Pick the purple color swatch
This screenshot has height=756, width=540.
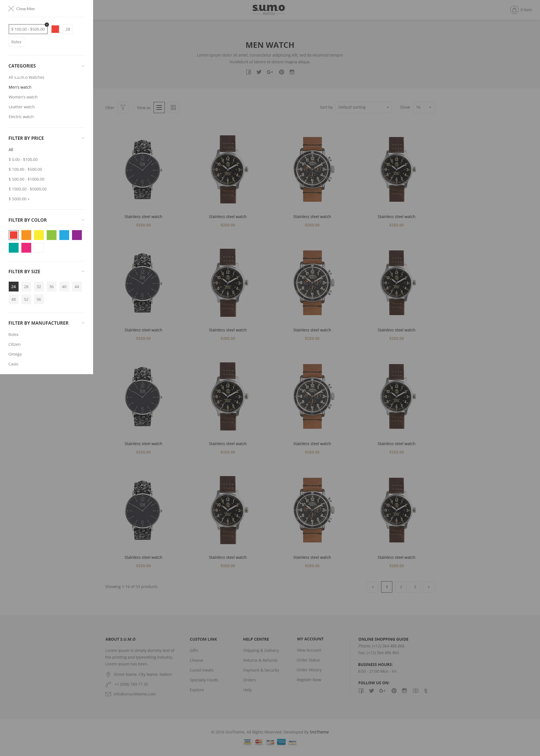(77, 235)
